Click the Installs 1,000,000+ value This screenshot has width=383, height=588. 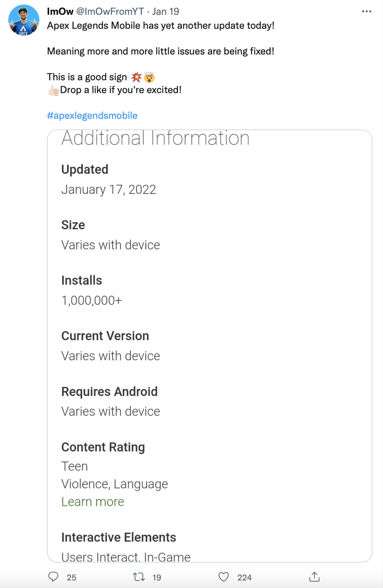[92, 300]
